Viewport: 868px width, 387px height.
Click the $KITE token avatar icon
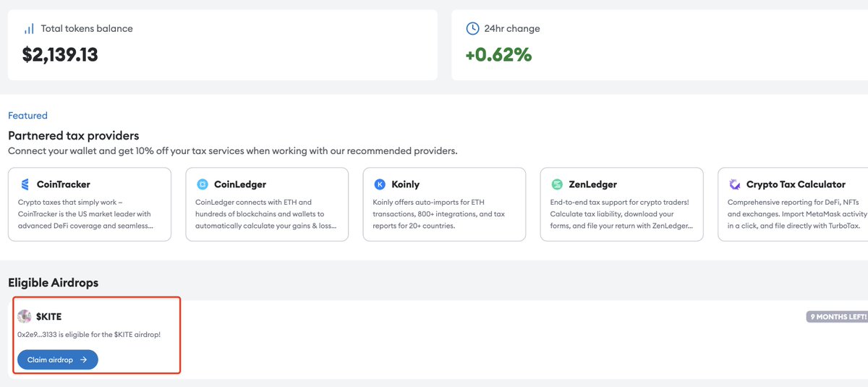point(25,317)
